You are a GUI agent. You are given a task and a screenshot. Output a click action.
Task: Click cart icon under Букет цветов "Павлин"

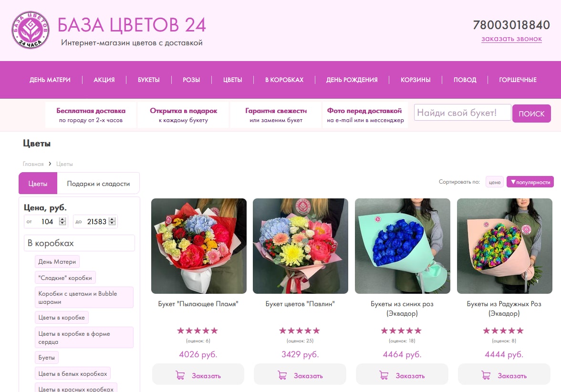coord(282,376)
